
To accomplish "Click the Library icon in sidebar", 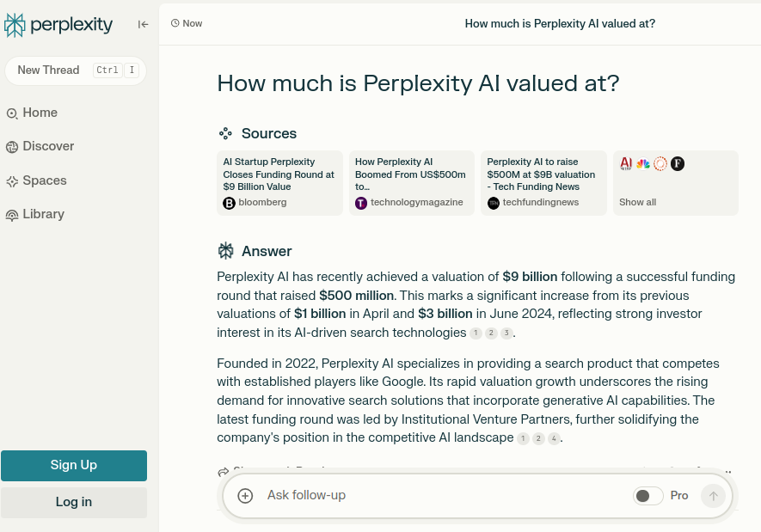I will point(12,215).
